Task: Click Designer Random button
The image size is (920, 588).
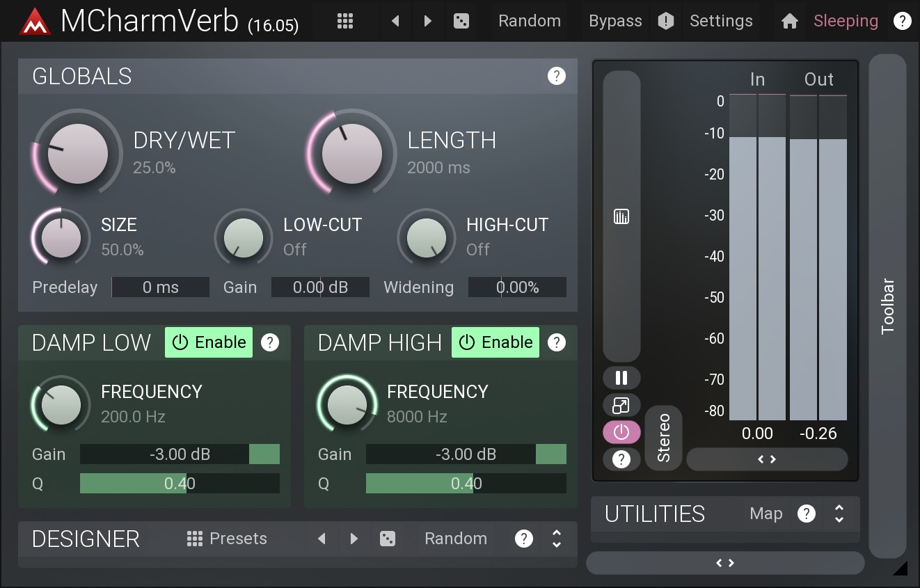Action: (456, 539)
